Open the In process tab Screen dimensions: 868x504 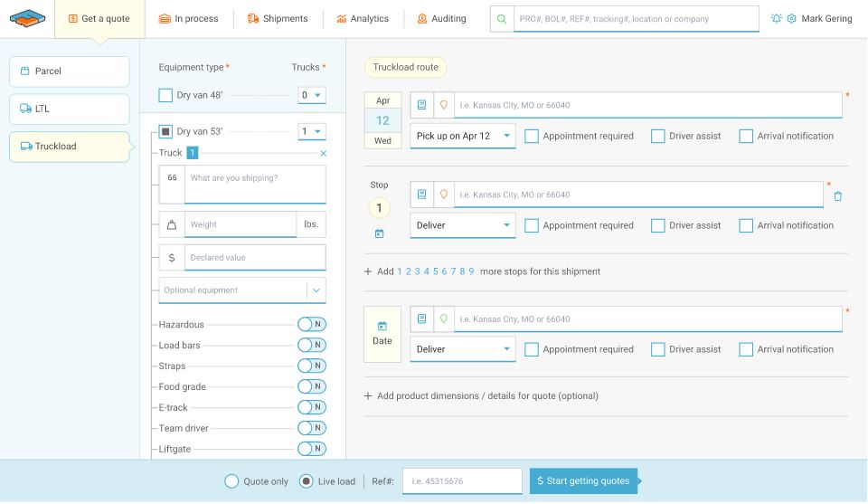pyautogui.click(x=189, y=19)
